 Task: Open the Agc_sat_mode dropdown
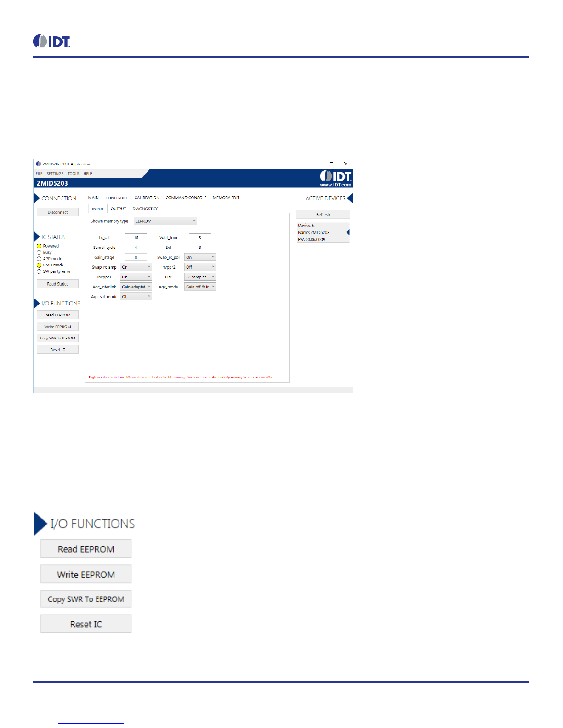click(x=136, y=297)
